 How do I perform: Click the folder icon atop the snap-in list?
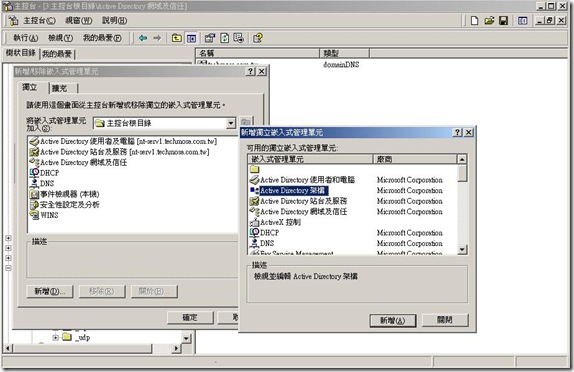point(254,169)
